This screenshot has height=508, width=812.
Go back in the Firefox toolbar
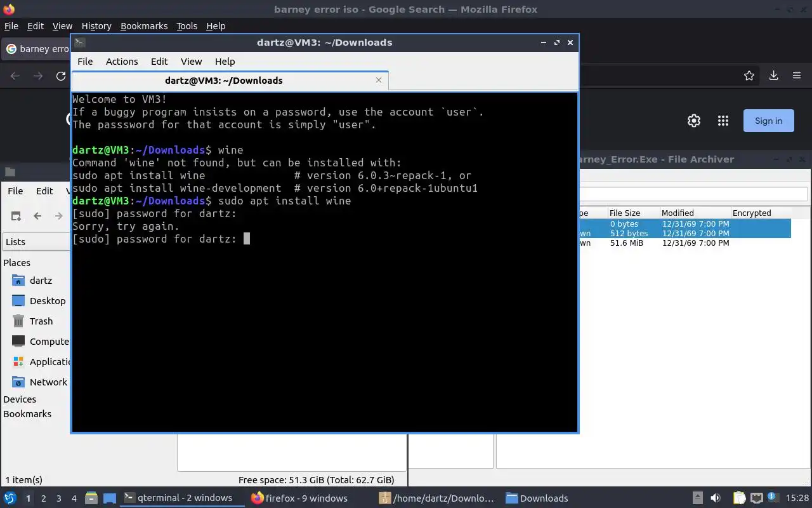[15, 76]
